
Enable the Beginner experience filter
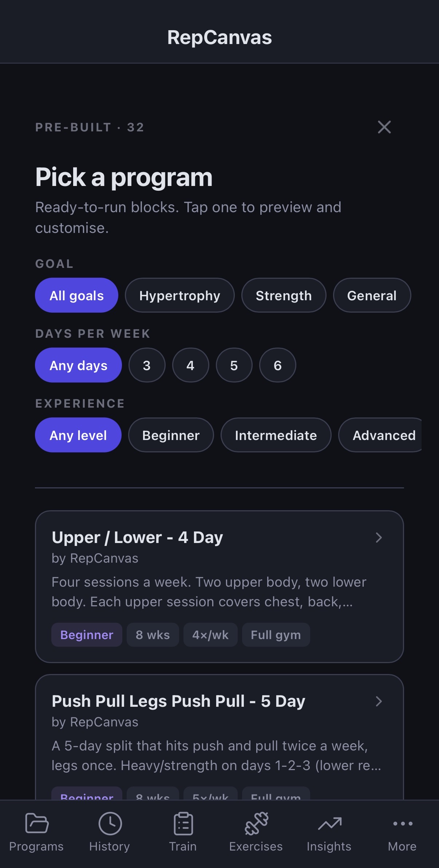(171, 435)
